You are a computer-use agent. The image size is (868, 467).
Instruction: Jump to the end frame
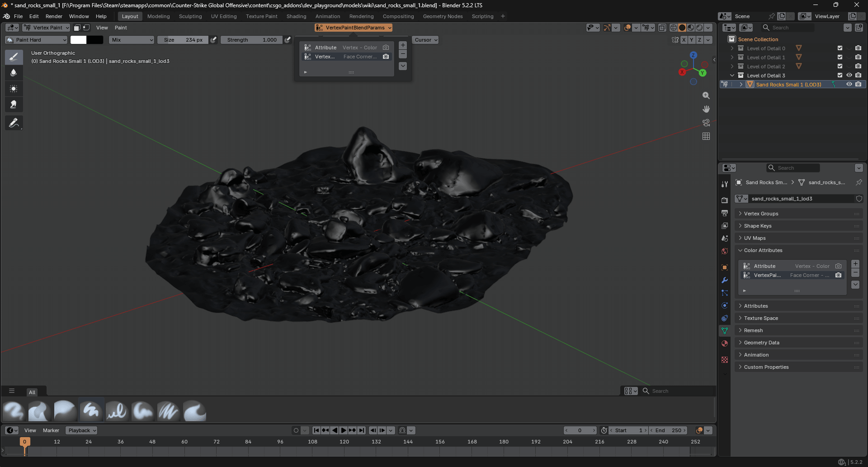pos(362,430)
